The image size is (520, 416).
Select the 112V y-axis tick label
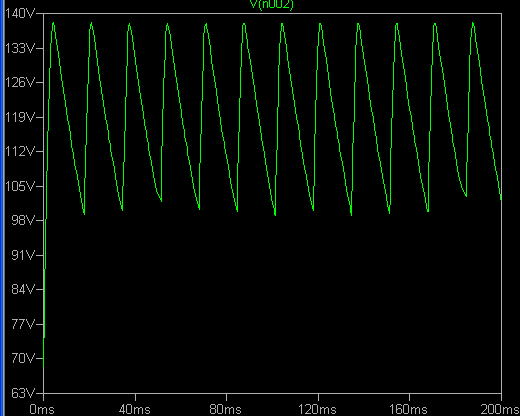click(20, 152)
